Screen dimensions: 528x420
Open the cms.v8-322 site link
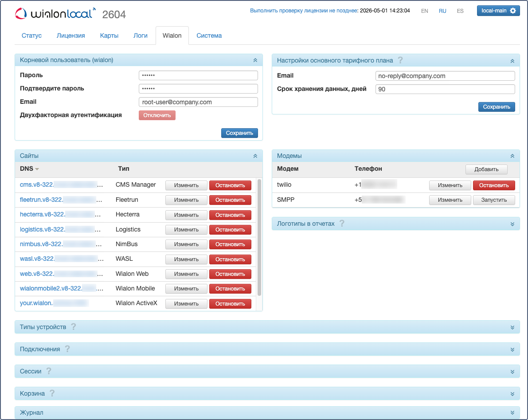click(61, 184)
